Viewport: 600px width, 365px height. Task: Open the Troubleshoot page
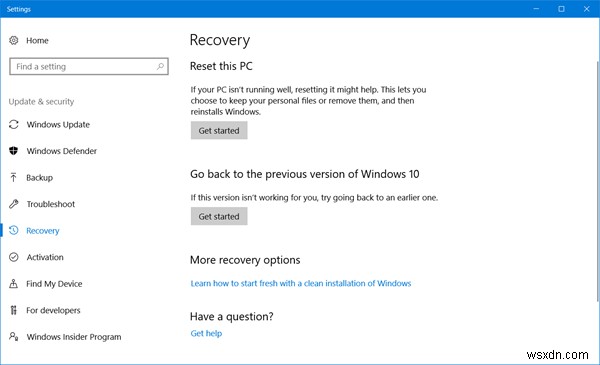51,204
